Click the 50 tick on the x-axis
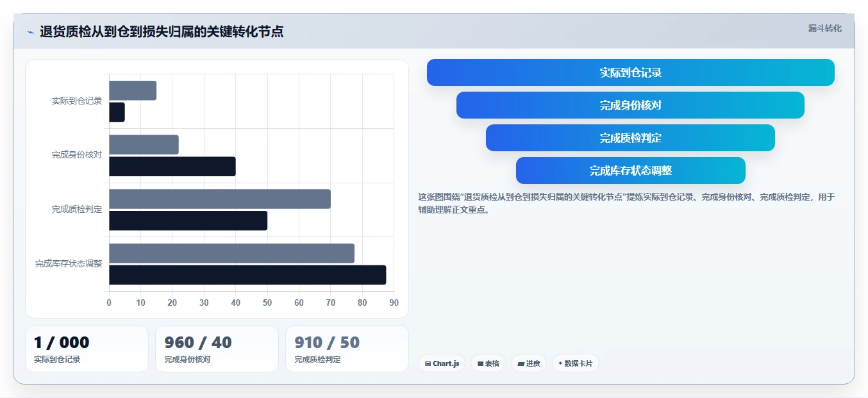The height and width of the screenshot is (398, 868). [267, 303]
